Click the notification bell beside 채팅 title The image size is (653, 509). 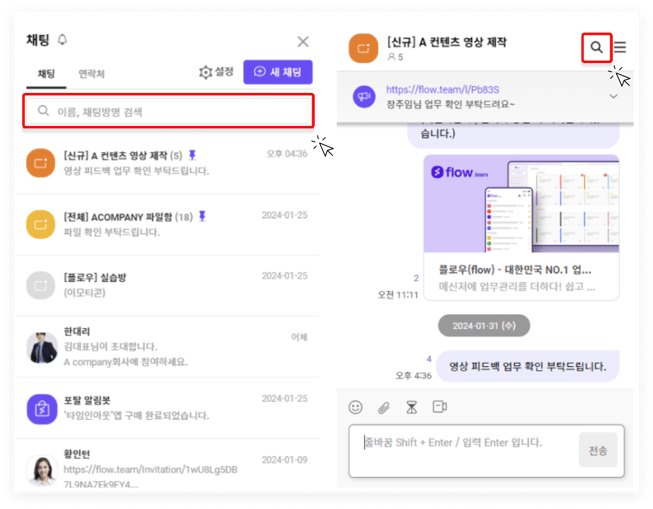pyautogui.click(x=63, y=40)
